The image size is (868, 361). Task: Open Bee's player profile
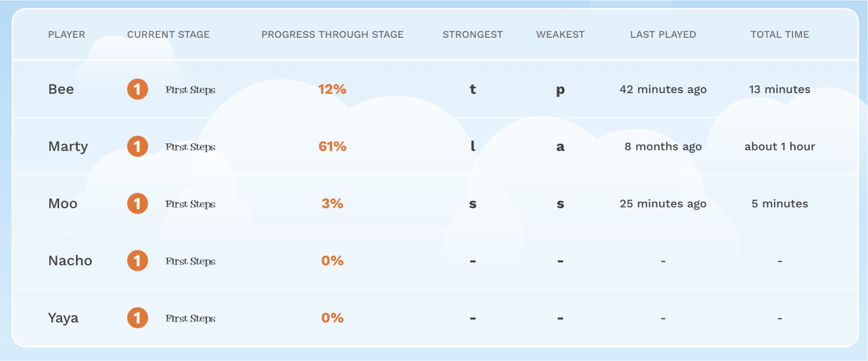pos(61,89)
